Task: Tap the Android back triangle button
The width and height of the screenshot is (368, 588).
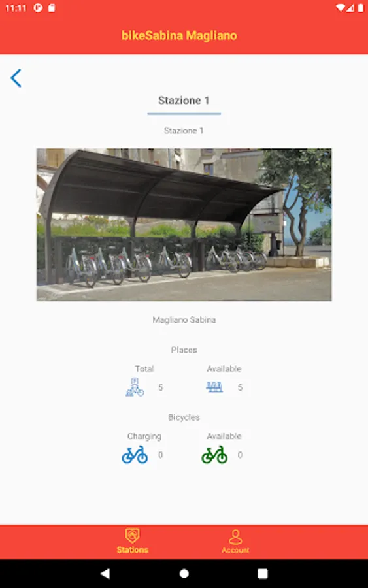Action: pos(105,574)
